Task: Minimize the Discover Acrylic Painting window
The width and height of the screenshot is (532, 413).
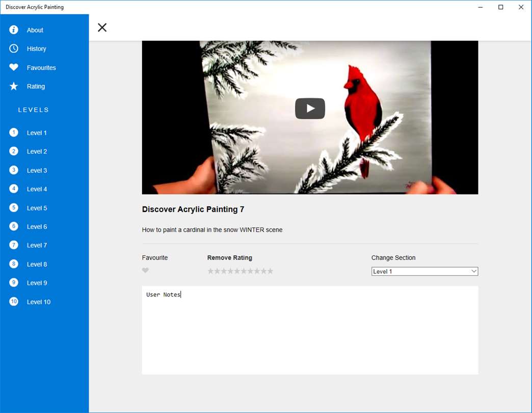Action: click(481, 7)
